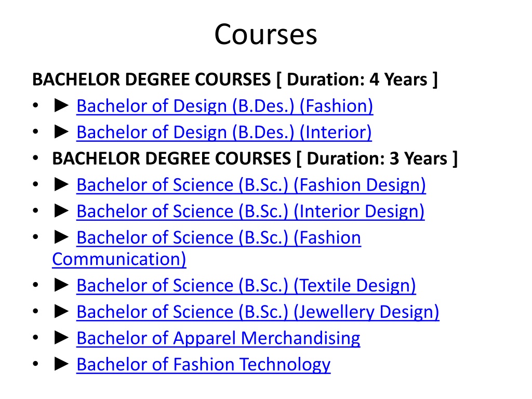The image size is (532, 399).
Task: Click arrow icon before B.Sc. Fashion Design
Action: click(x=61, y=184)
